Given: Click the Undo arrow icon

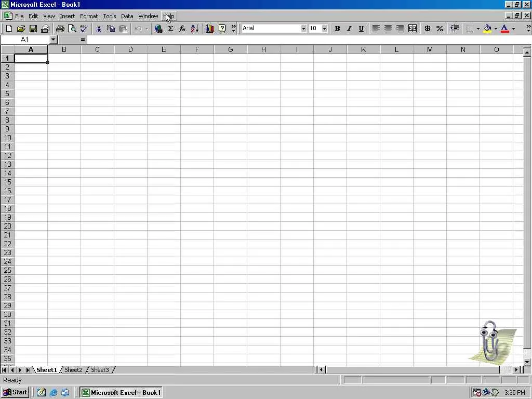Looking at the screenshot, I should pos(138,29).
